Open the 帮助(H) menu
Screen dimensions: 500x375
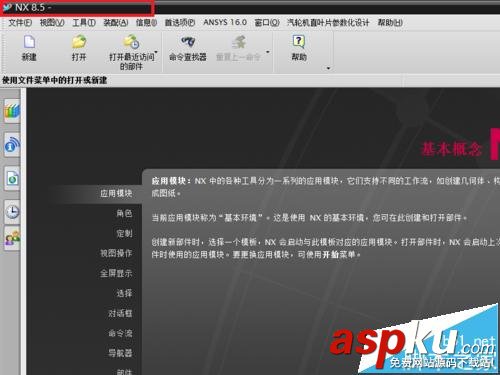(390, 23)
